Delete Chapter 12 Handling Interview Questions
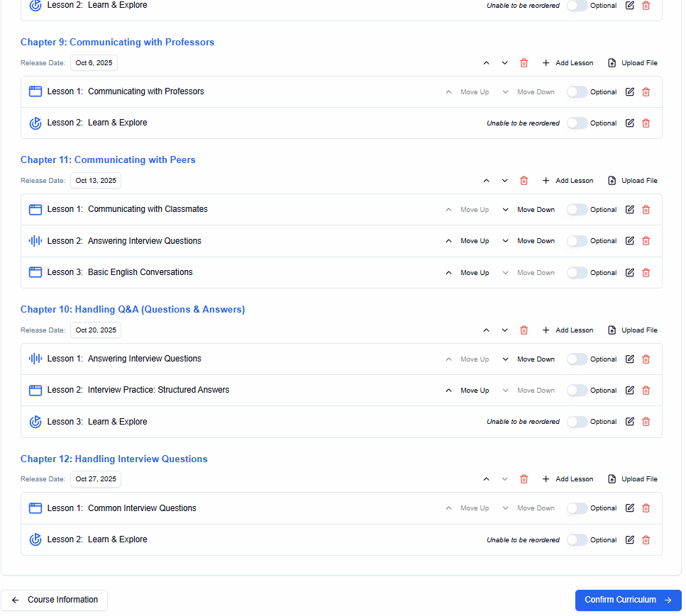Screen dimensions: 686x616 (x=524, y=479)
